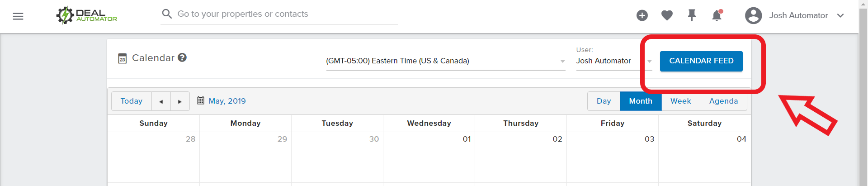Go to the previous month arrow
This screenshot has width=868, height=186.
coord(161,101)
